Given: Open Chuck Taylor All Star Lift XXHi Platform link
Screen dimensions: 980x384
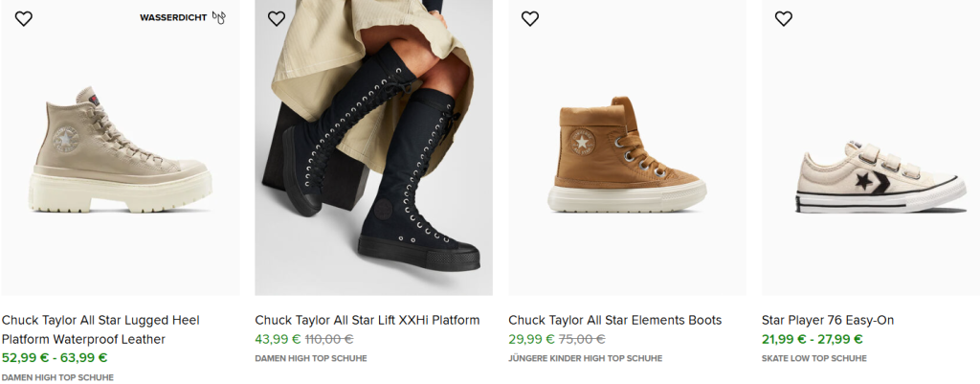Looking at the screenshot, I should [x=367, y=320].
